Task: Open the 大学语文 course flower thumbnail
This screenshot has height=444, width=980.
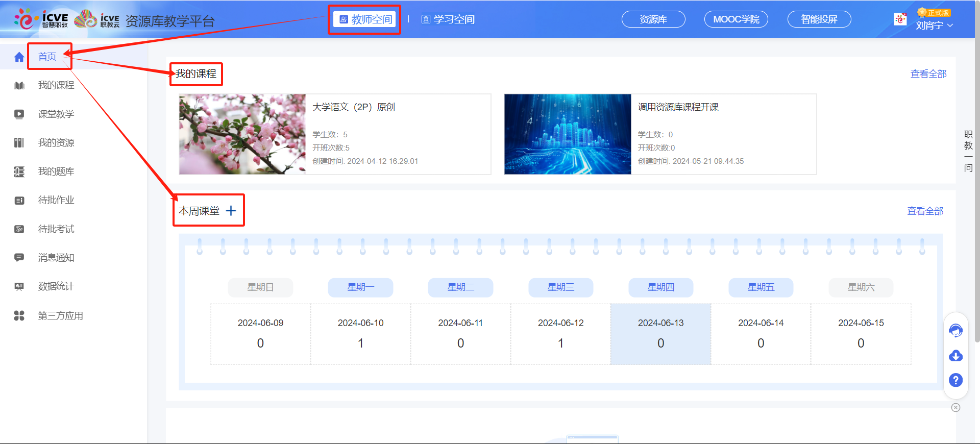Action: tap(242, 134)
